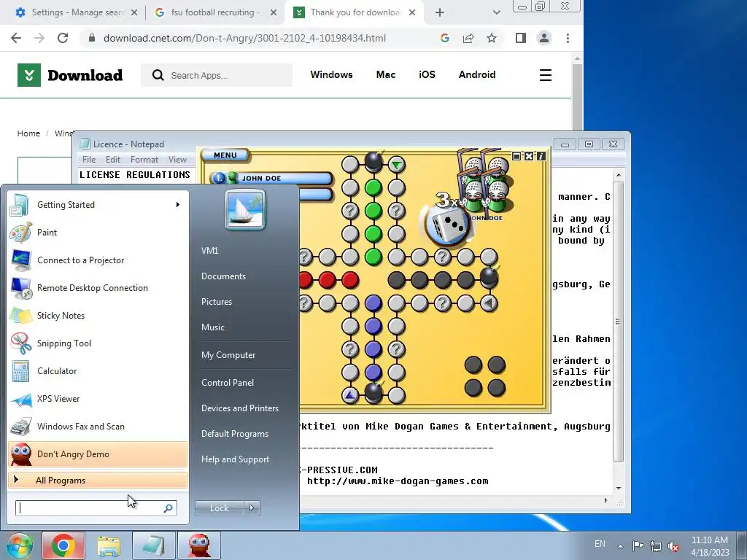The image size is (747, 560).
Task: Open Chrome three-dot menu
Action: click(568, 38)
